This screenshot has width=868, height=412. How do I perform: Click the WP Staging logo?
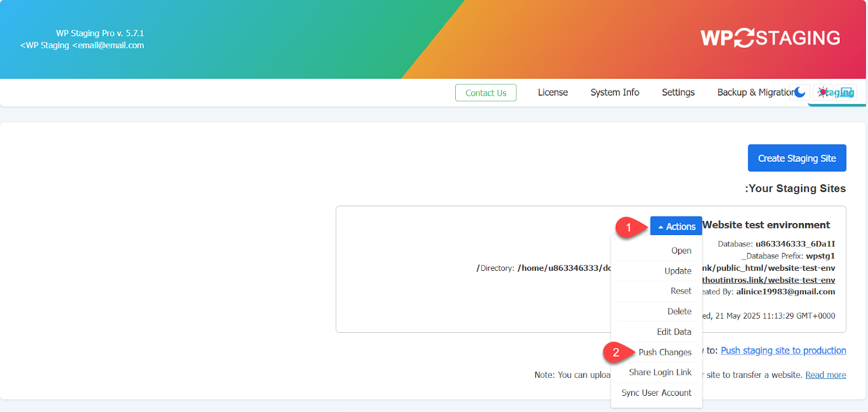(x=770, y=38)
